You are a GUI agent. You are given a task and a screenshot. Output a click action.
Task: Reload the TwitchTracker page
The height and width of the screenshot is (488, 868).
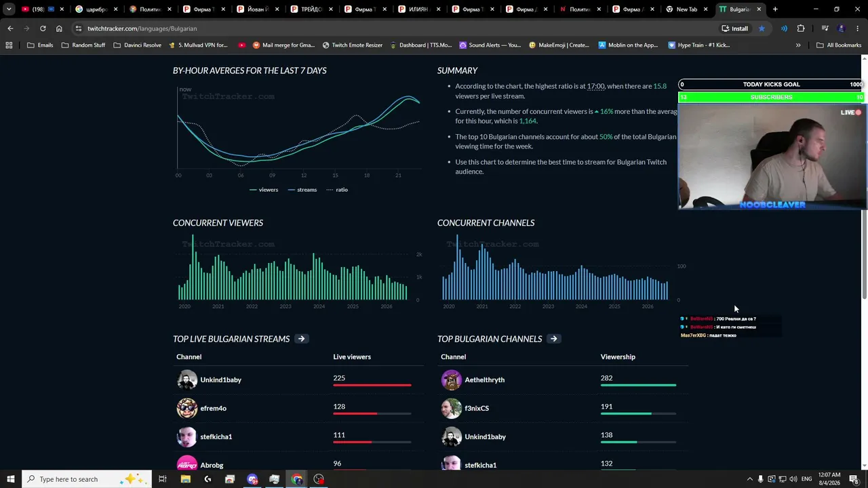pos(43,28)
